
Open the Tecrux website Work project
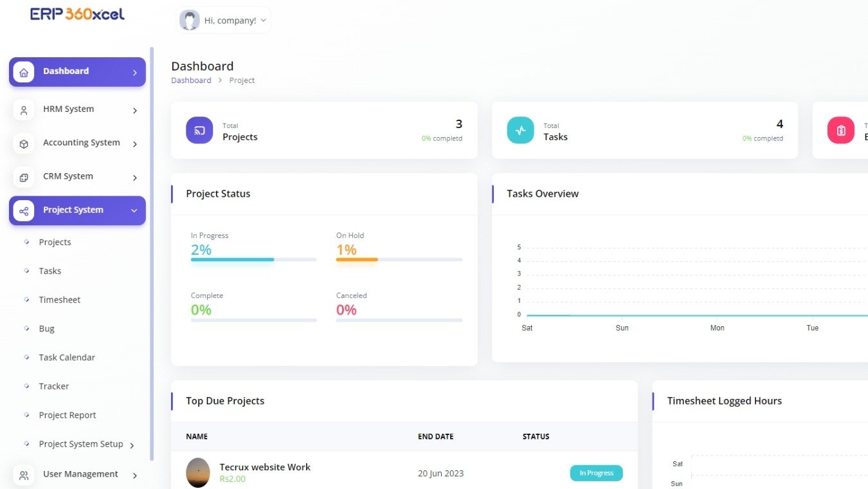pos(265,467)
